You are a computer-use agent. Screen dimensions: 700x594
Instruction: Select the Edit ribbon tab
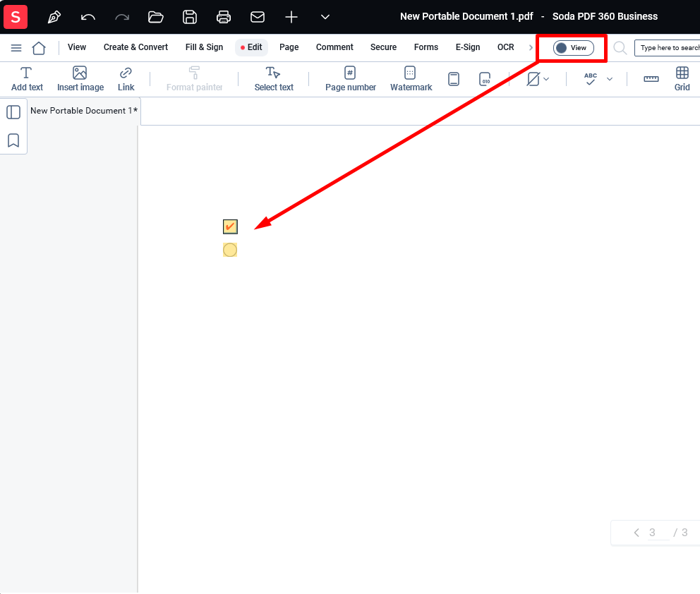251,47
